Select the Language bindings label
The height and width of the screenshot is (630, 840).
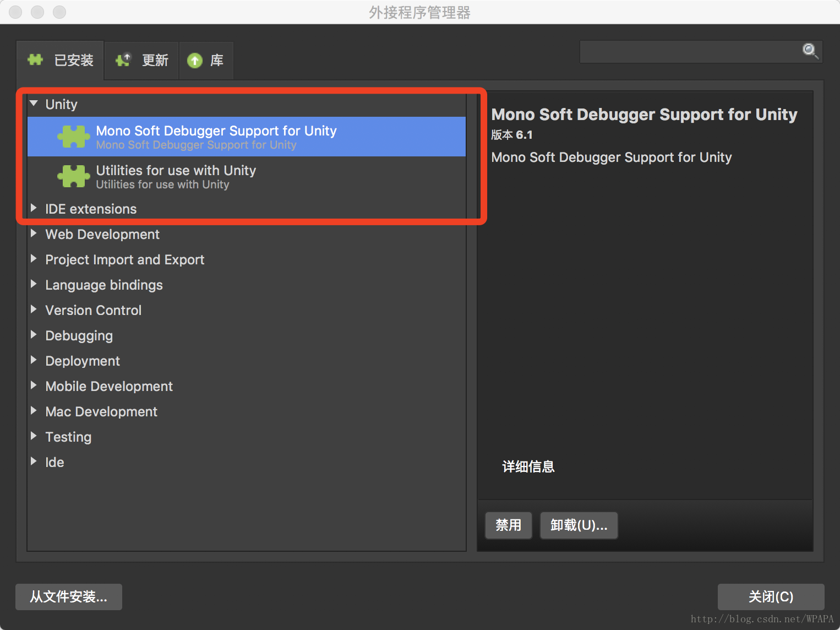click(x=104, y=285)
